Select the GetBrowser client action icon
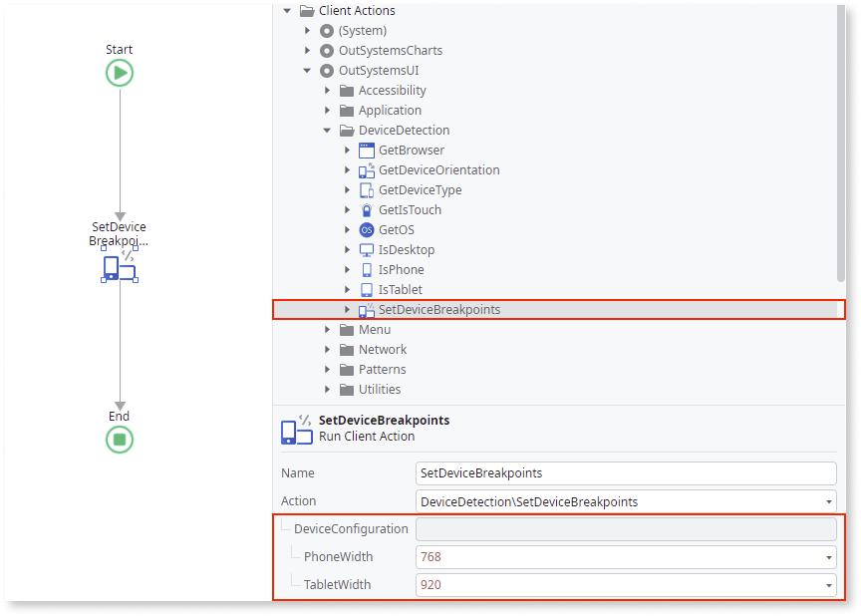 pyautogui.click(x=366, y=150)
